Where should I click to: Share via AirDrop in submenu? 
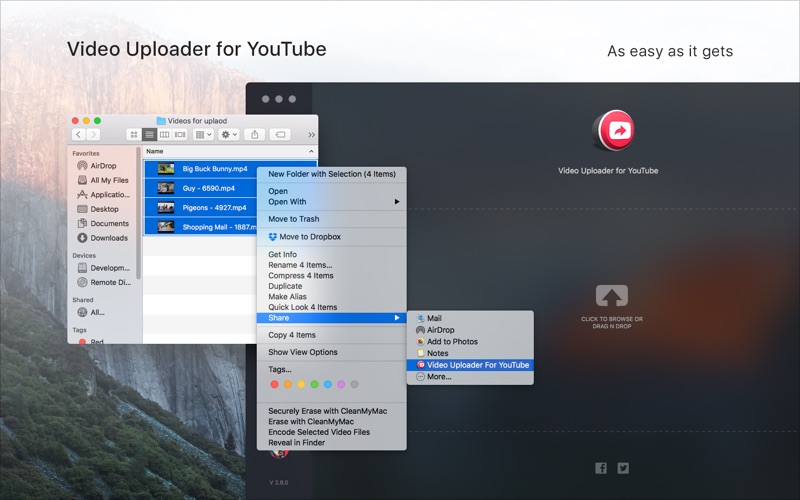[x=470, y=330]
